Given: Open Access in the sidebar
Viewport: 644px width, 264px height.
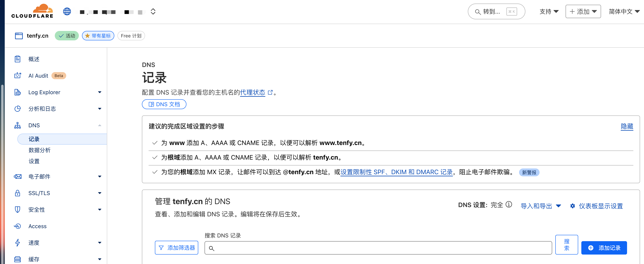Looking at the screenshot, I should (x=37, y=226).
